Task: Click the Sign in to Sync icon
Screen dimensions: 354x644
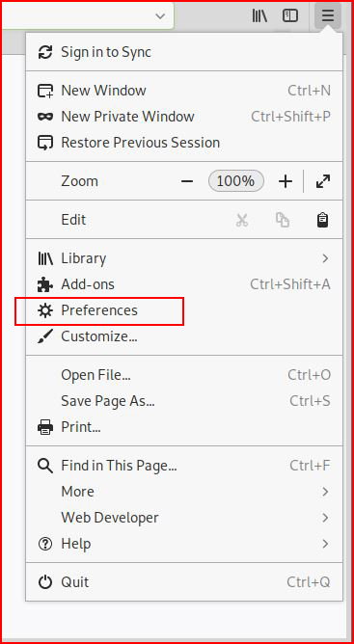Action: click(45, 52)
